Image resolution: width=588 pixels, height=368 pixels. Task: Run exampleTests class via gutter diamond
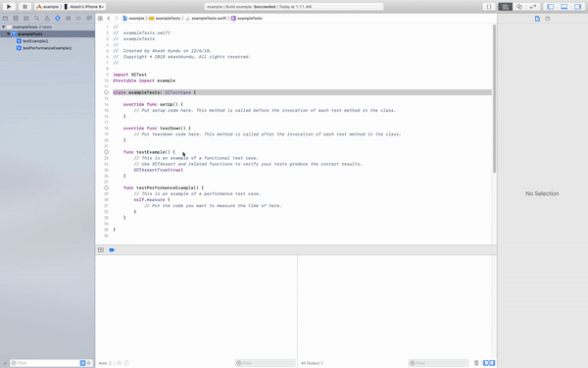point(106,92)
